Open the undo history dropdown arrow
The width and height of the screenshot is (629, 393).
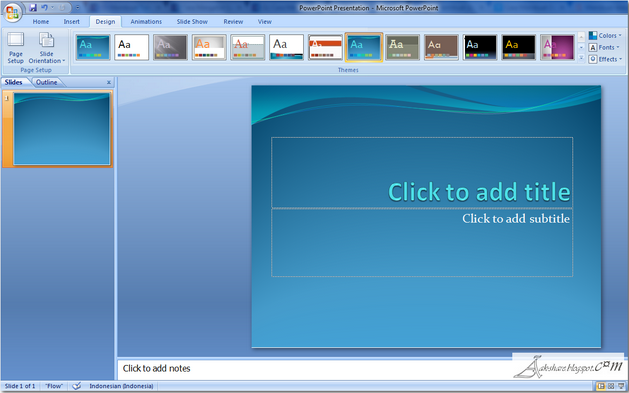(x=52, y=8)
